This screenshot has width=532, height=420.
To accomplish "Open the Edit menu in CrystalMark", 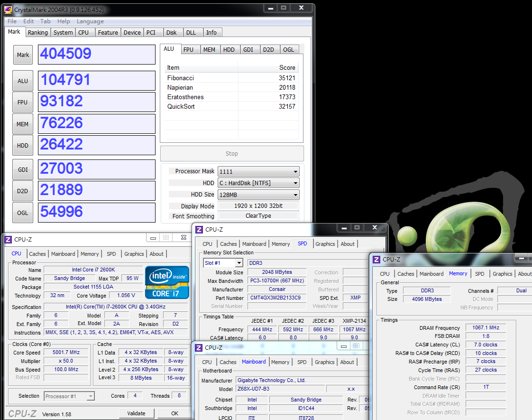I will (28, 21).
